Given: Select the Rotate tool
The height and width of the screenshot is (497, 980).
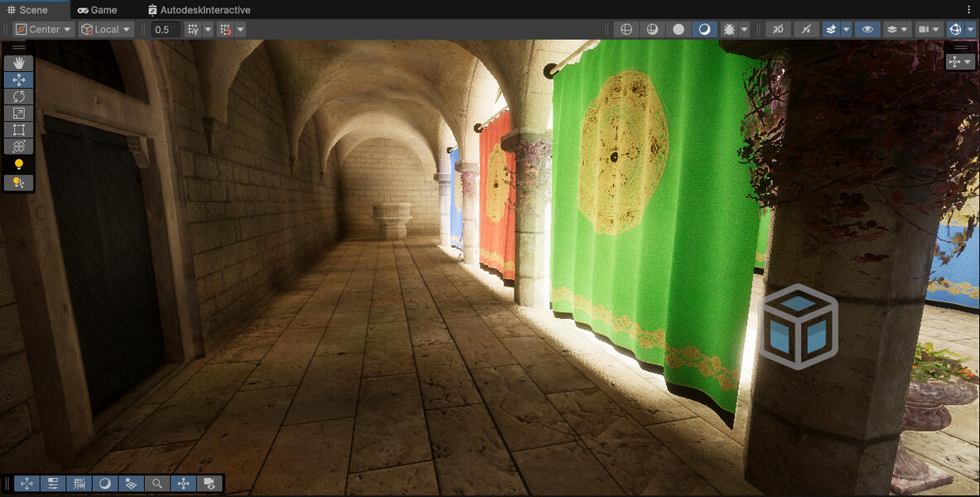Looking at the screenshot, I should (18, 97).
